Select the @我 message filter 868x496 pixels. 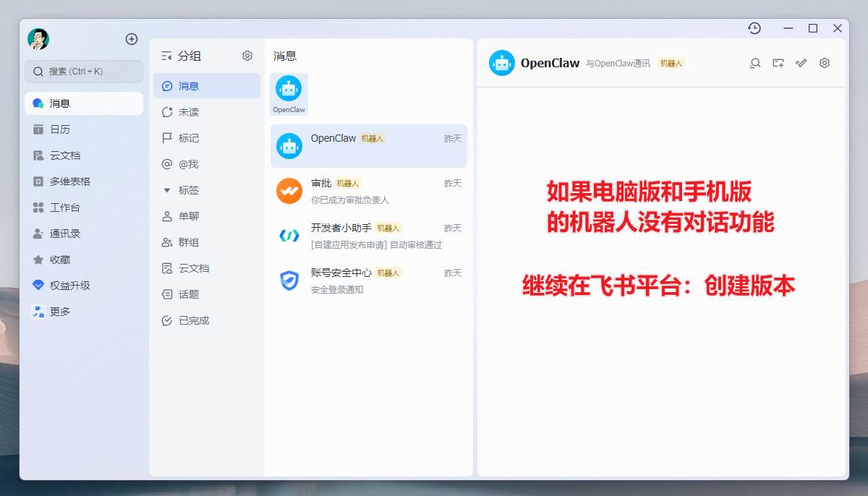pos(188,164)
